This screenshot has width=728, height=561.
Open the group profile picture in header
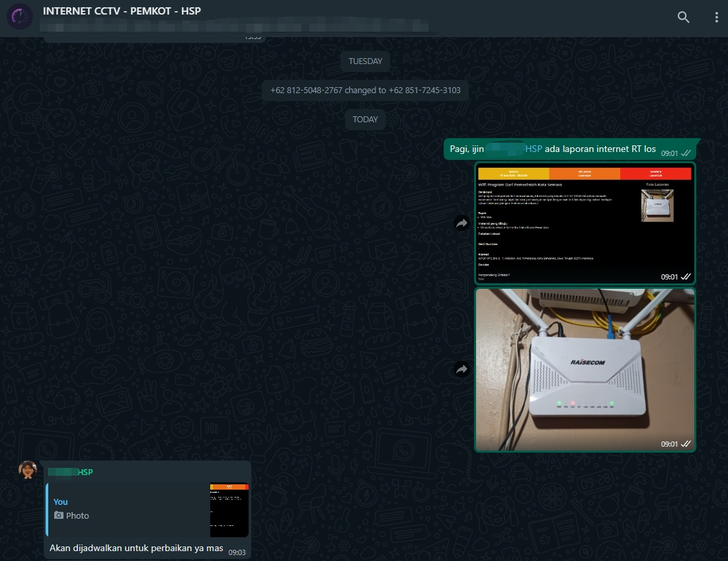19,17
